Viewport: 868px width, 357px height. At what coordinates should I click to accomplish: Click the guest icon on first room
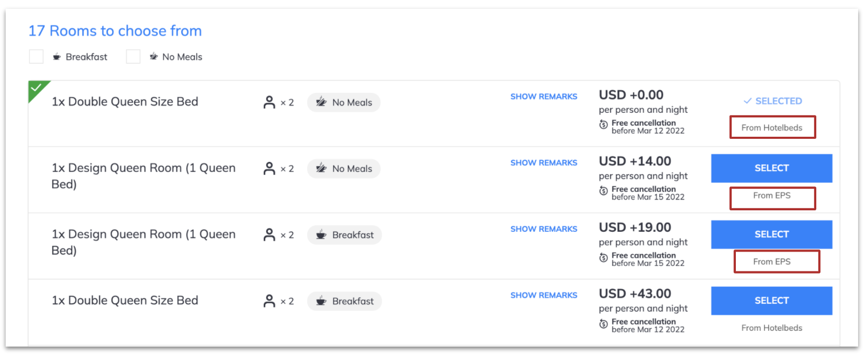[269, 102]
